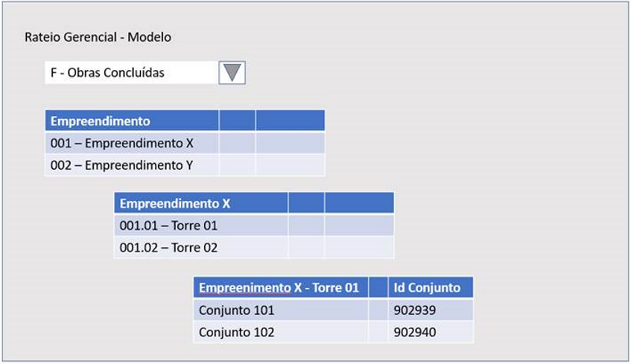
Task: Click the 'Empreenimento X - Torre 01' header
Action: (279, 287)
